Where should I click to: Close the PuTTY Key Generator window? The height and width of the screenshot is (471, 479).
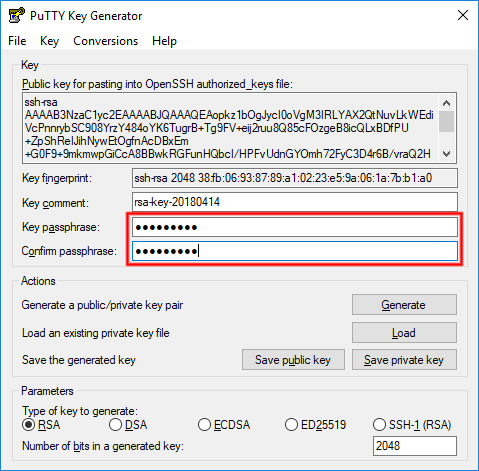(463, 15)
